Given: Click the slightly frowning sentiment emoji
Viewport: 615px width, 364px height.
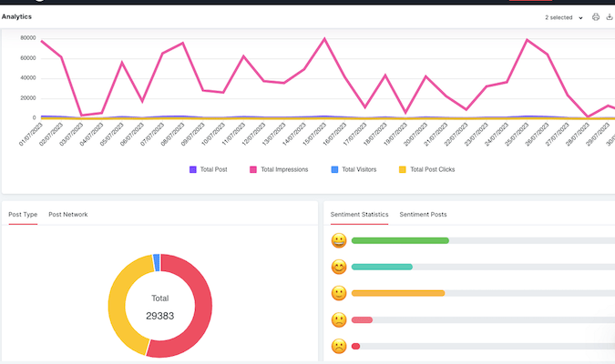Looking at the screenshot, I should pos(339,320).
